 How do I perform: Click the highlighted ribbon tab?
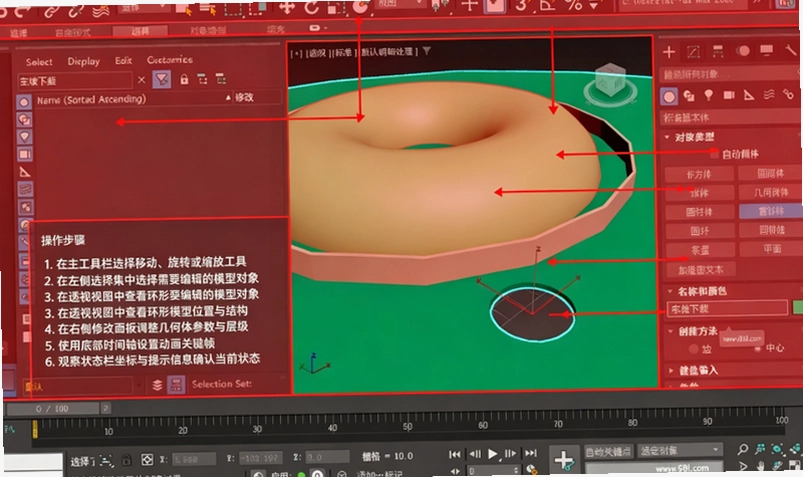click(x=140, y=31)
